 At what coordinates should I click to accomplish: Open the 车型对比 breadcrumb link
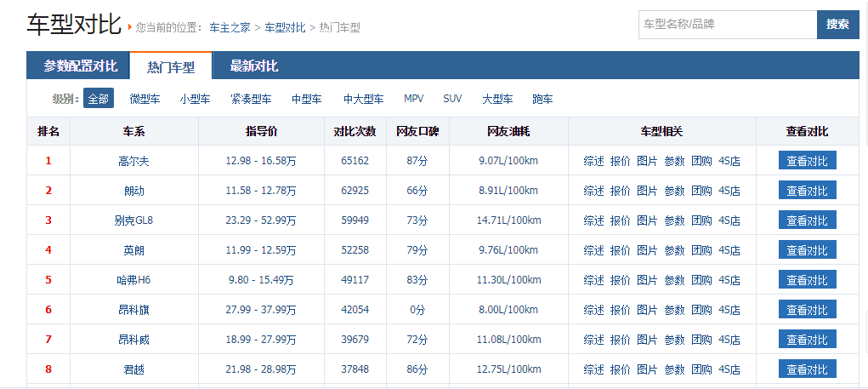pos(285,27)
